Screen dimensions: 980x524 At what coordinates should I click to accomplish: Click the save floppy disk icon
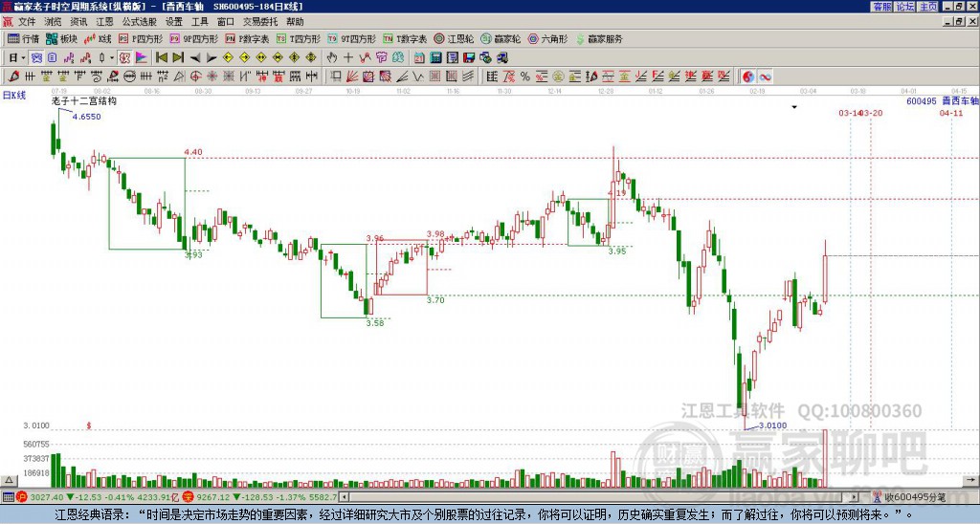click(469, 58)
